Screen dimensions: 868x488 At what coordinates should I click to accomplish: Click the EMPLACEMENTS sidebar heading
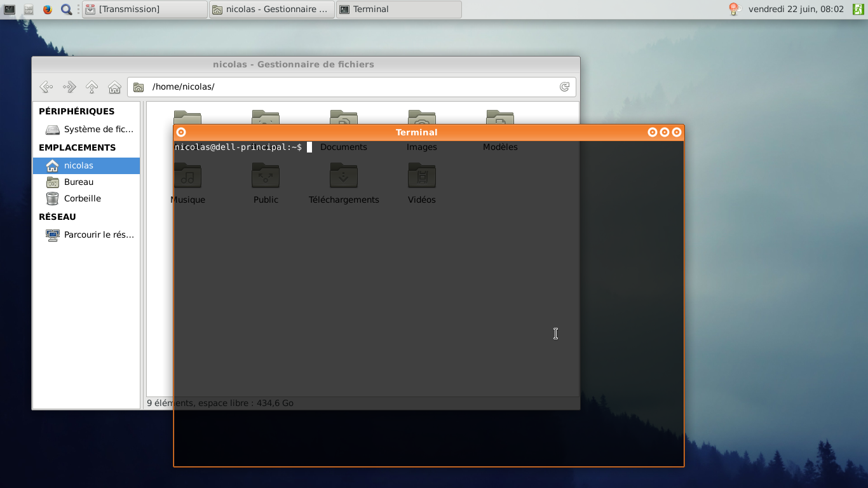pos(78,147)
